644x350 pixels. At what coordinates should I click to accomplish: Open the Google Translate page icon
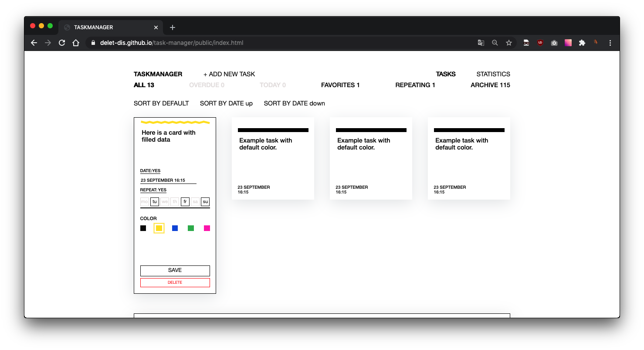click(481, 43)
